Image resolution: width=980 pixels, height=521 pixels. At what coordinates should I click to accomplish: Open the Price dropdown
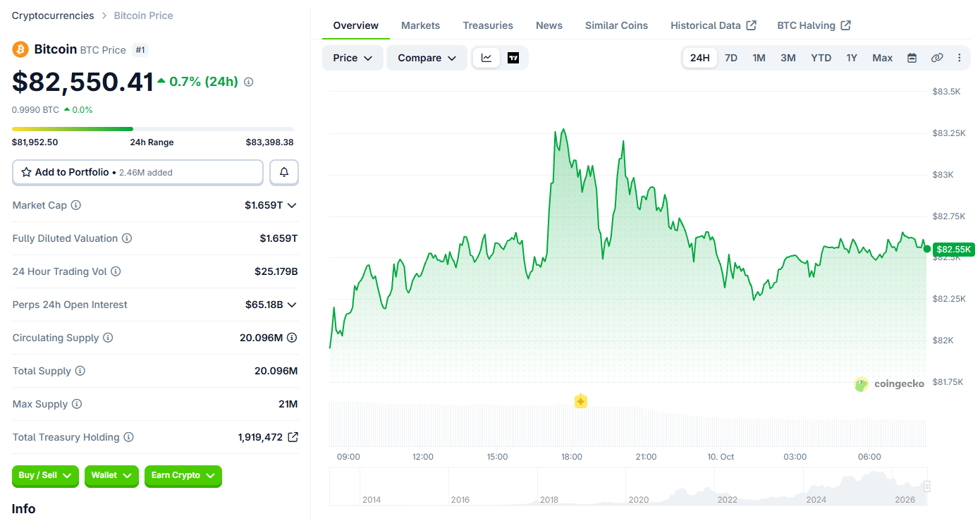(x=353, y=58)
